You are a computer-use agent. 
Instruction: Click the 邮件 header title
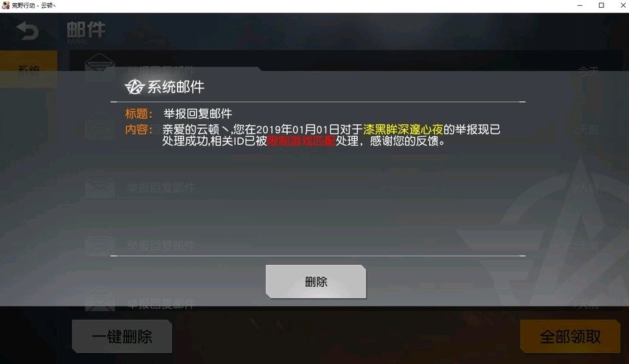click(86, 31)
